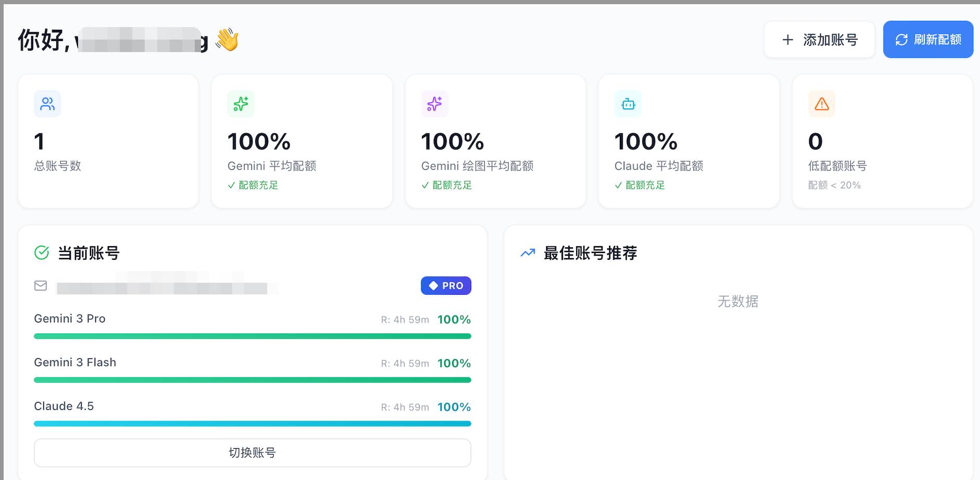Click the blue PRO badge
The image size is (980, 480).
point(446,286)
